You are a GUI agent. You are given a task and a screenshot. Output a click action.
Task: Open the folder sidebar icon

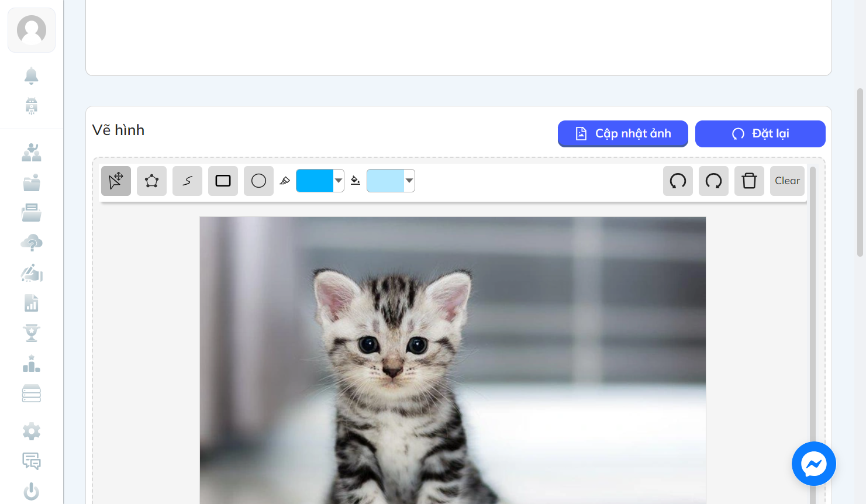(x=32, y=183)
